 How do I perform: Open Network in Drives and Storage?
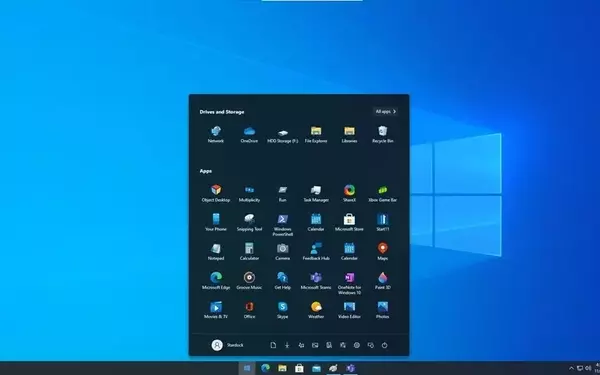pyautogui.click(x=216, y=134)
